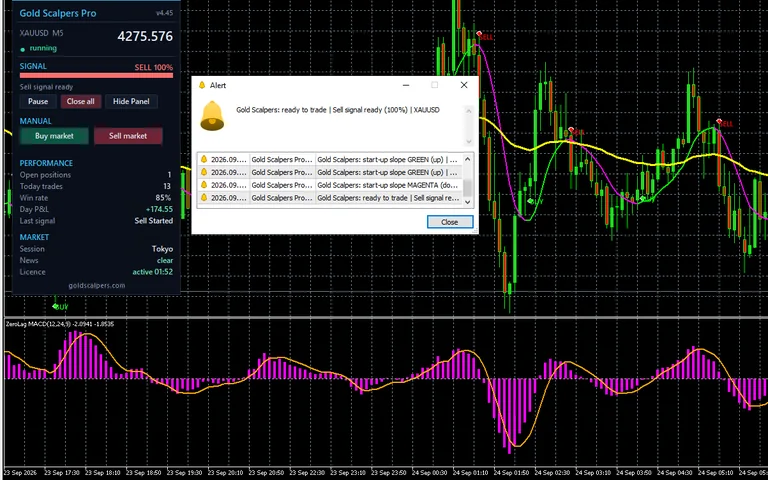Viewport: 768px width, 480px height.
Task: Click the Sell market button
Action: coord(128,136)
